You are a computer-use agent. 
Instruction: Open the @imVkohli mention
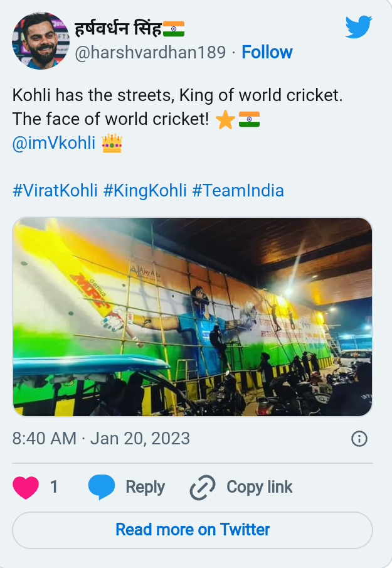(54, 144)
